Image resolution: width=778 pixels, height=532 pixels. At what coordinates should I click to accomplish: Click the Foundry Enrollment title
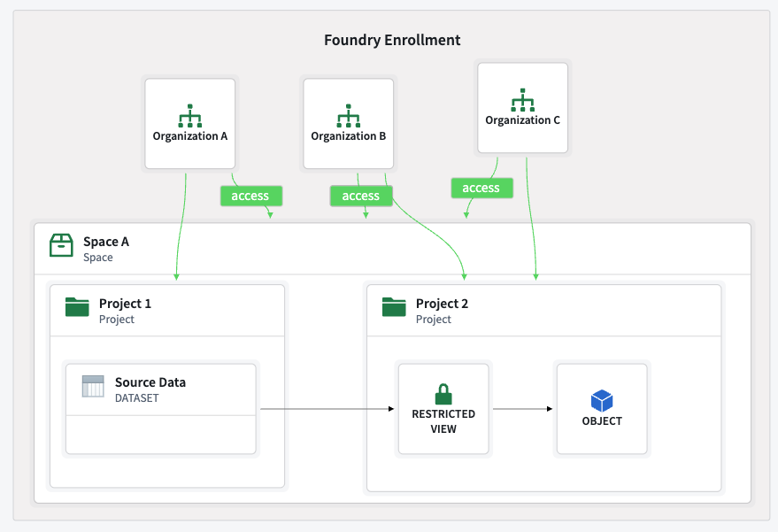click(x=392, y=40)
